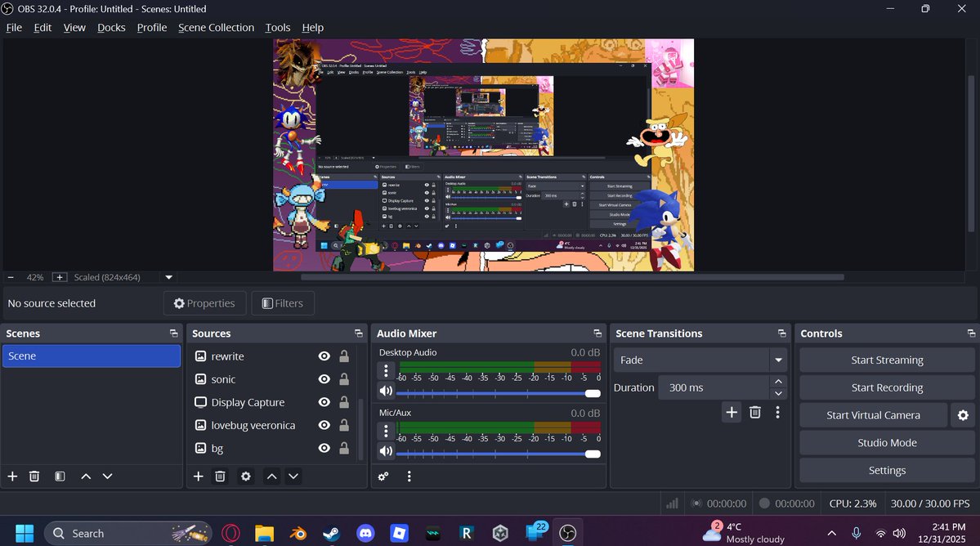Click Start Streaming button

click(x=887, y=360)
